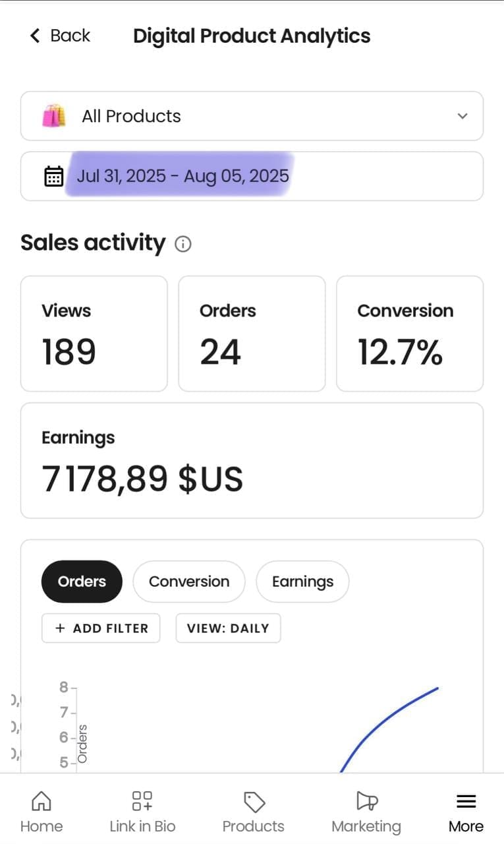This screenshot has height=844, width=504.
Task: Open the Sales activity info icon
Action: pos(183,244)
